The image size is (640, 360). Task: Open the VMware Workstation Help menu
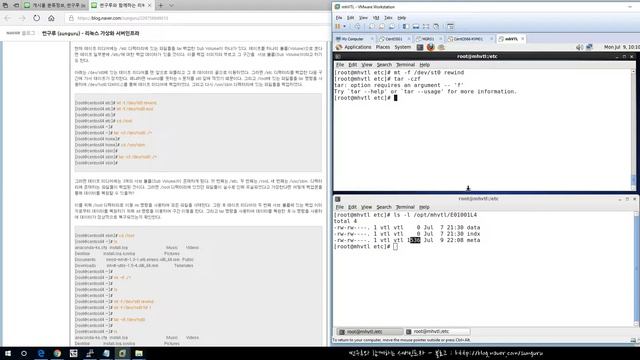(402, 18)
